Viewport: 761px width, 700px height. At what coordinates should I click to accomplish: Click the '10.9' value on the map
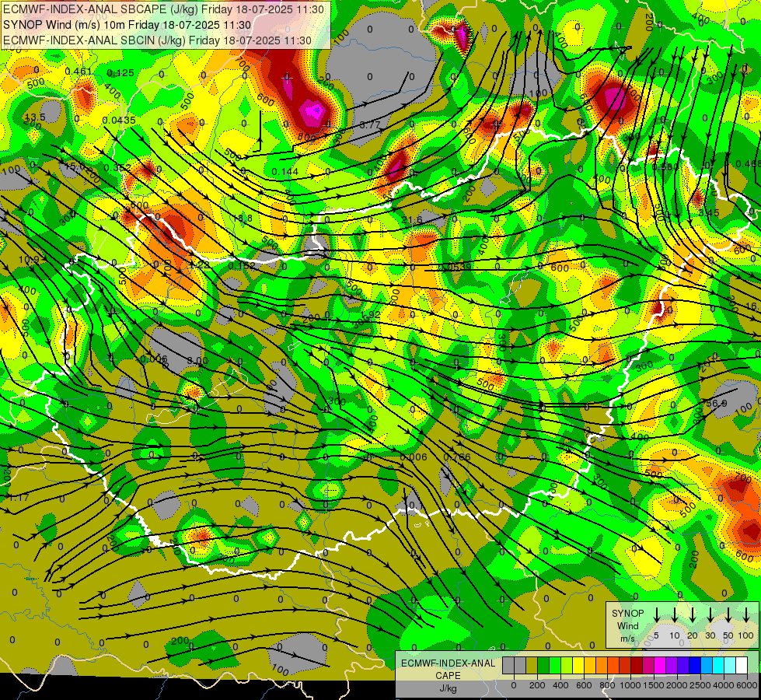pyautogui.click(x=29, y=260)
